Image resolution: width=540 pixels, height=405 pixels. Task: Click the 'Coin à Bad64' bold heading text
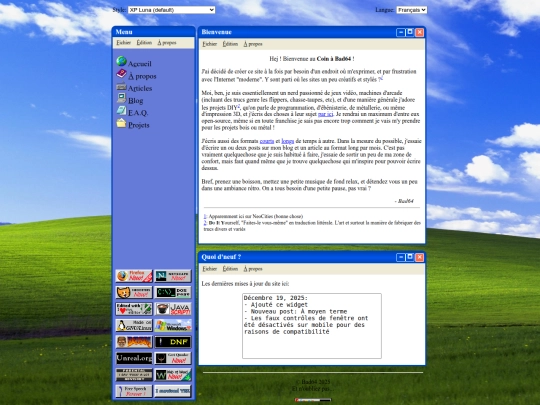pos(334,59)
